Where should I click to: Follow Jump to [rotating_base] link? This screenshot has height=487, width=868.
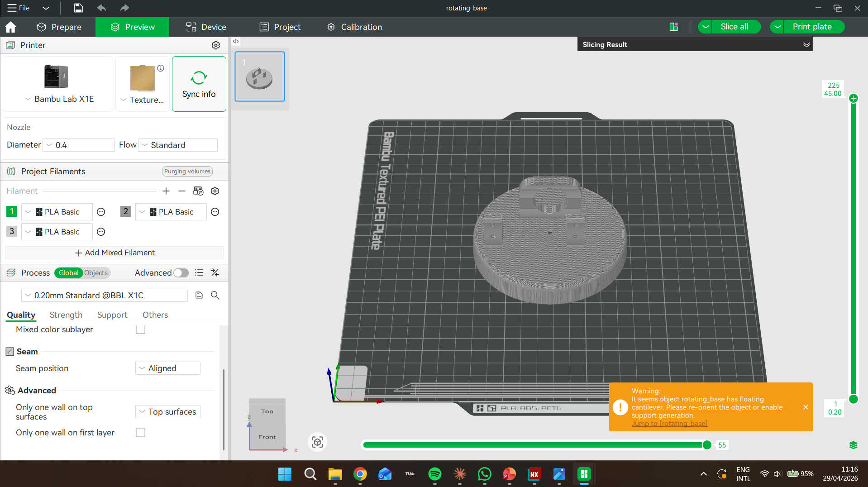click(x=669, y=424)
